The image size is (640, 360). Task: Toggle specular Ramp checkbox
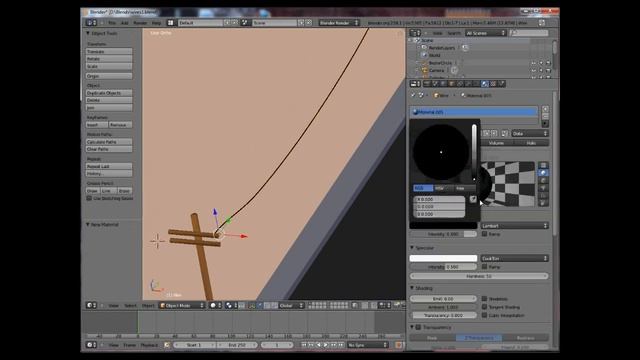click(484, 267)
